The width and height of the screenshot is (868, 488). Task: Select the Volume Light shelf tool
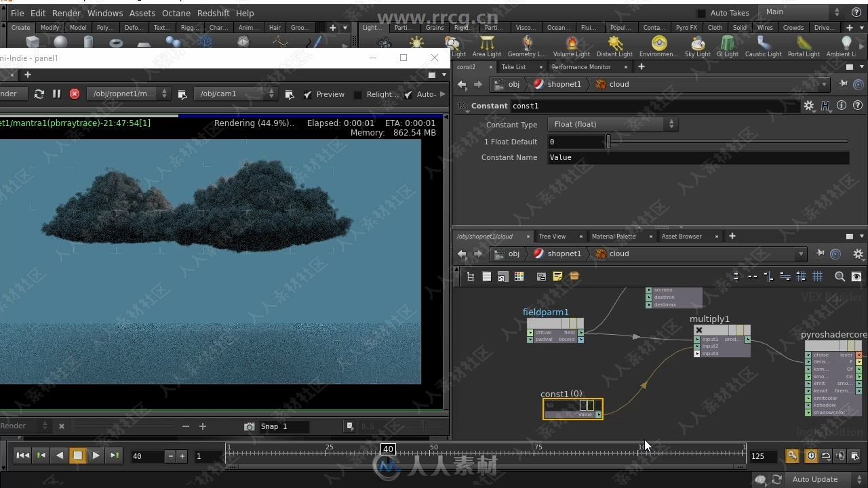(571, 47)
